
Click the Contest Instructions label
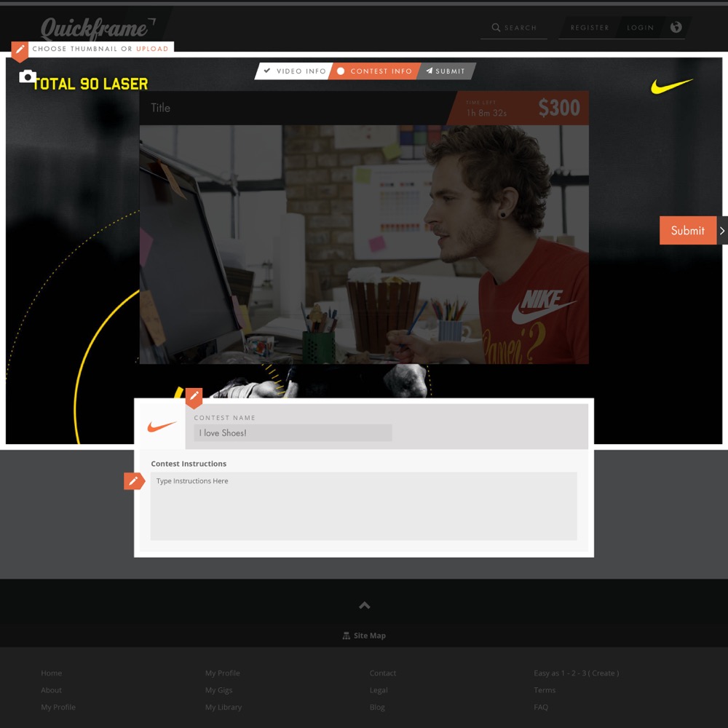189,464
